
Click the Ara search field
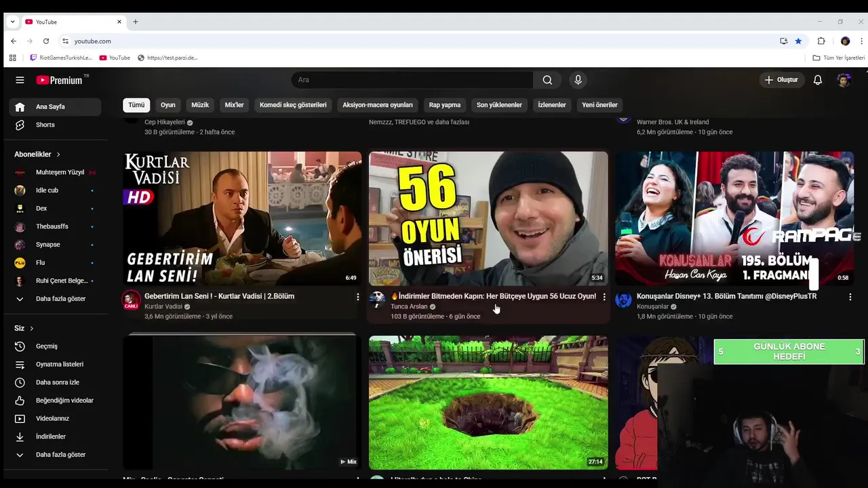pos(412,80)
